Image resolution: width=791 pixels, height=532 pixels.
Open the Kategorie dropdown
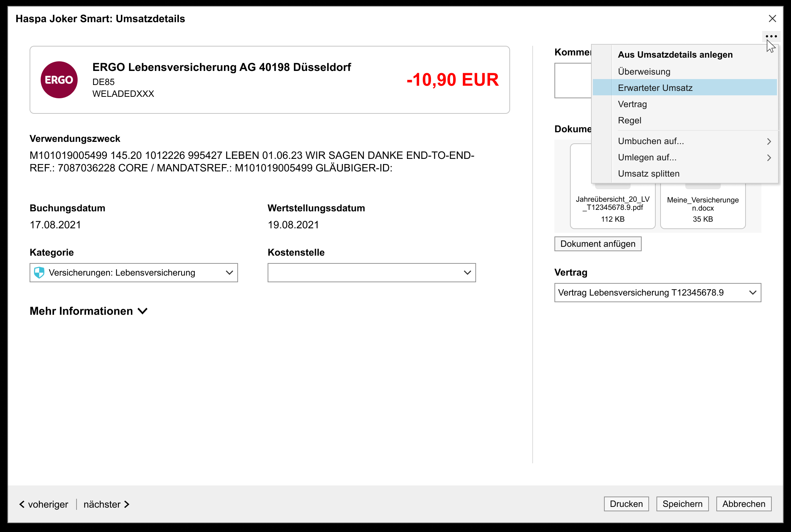pyautogui.click(x=134, y=273)
